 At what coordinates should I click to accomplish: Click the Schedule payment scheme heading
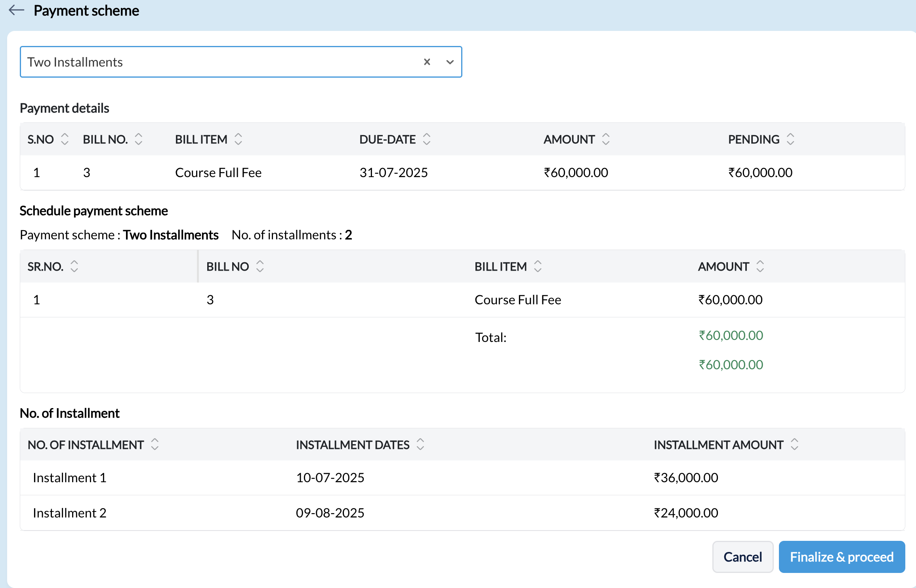pos(94,210)
